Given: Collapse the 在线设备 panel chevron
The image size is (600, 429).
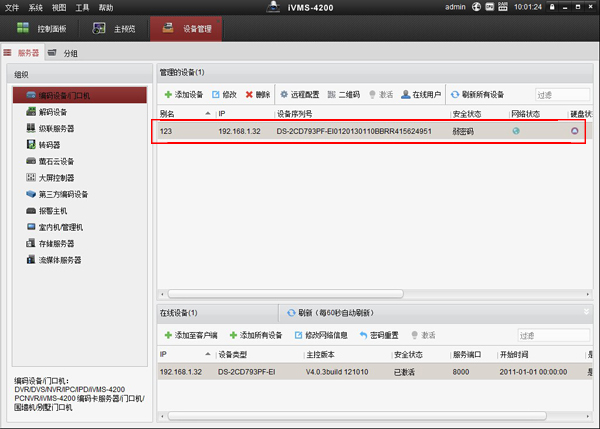Looking at the screenshot, I should click(x=586, y=312).
